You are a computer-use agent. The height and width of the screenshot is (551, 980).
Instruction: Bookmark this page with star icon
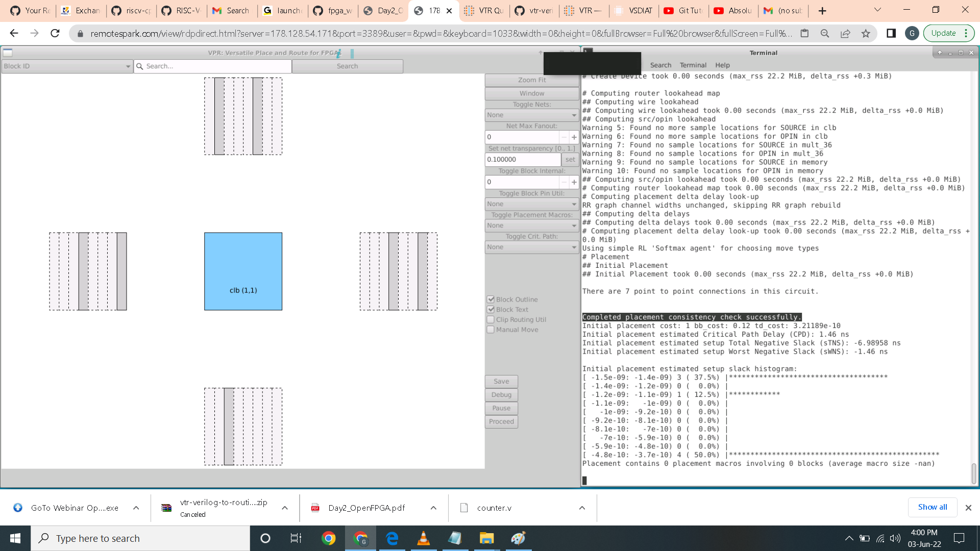[866, 34]
